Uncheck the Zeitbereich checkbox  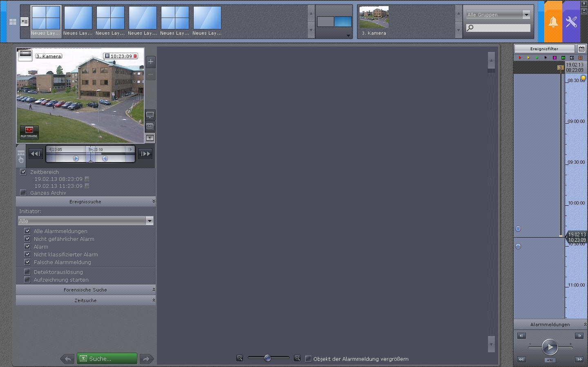click(x=23, y=172)
